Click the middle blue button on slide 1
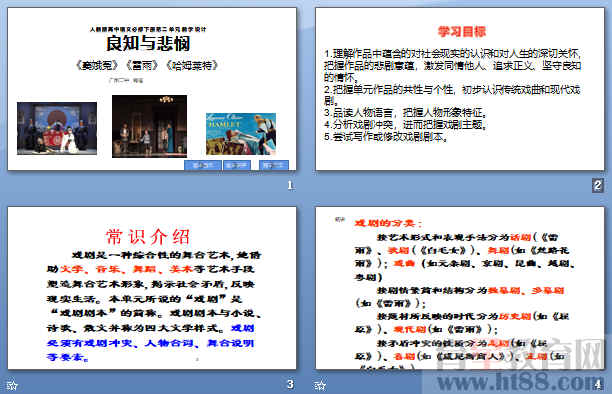This screenshot has width=612, height=394. coord(237,165)
